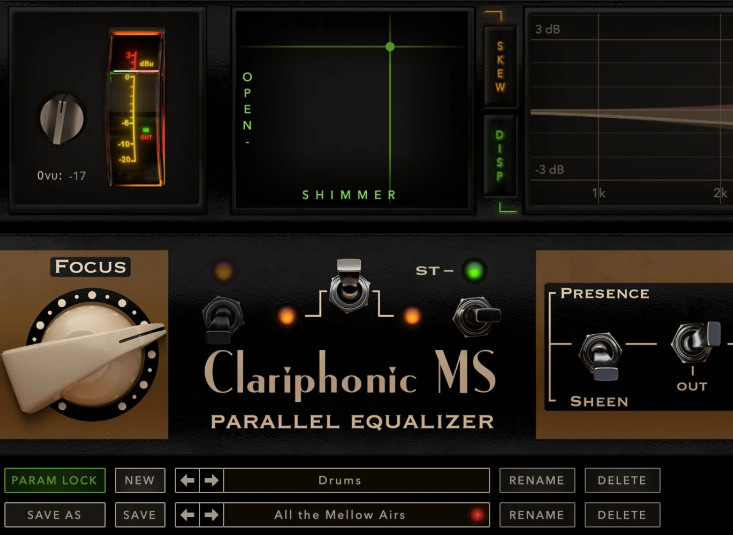Flip the Presence/Sheen toggle switch
Screen dimensions: 733x535
(600, 354)
